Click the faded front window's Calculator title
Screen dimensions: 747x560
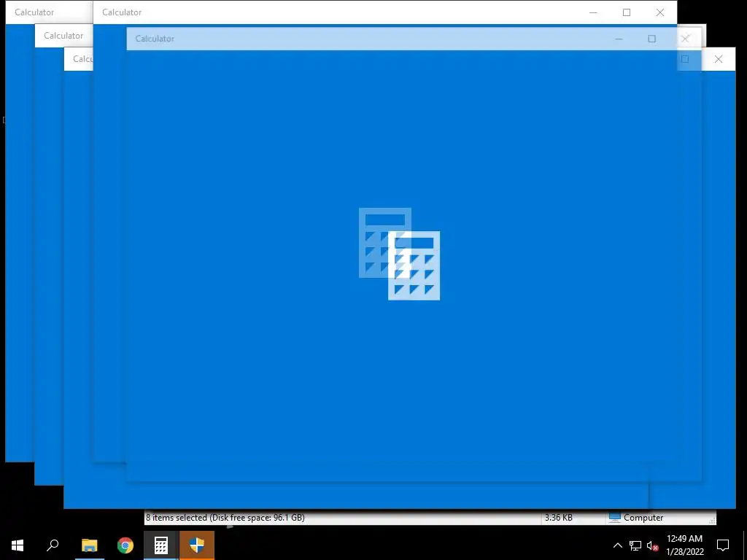tap(155, 39)
